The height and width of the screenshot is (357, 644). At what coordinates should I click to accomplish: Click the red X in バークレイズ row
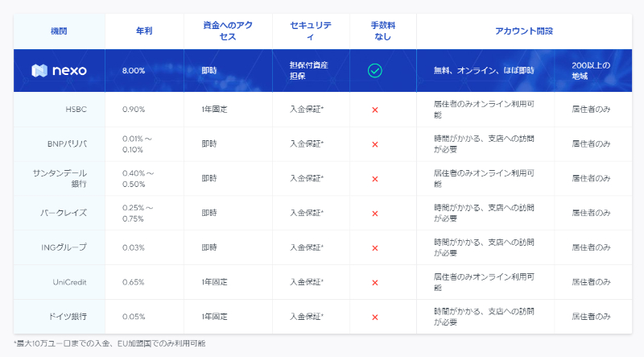pyautogui.click(x=374, y=214)
